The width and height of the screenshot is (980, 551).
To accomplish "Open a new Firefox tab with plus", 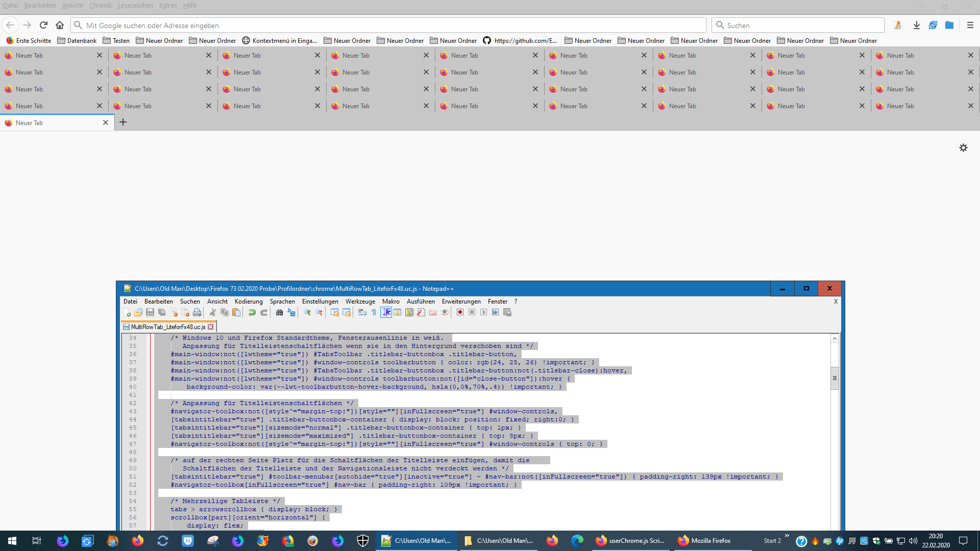I will [x=123, y=122].
